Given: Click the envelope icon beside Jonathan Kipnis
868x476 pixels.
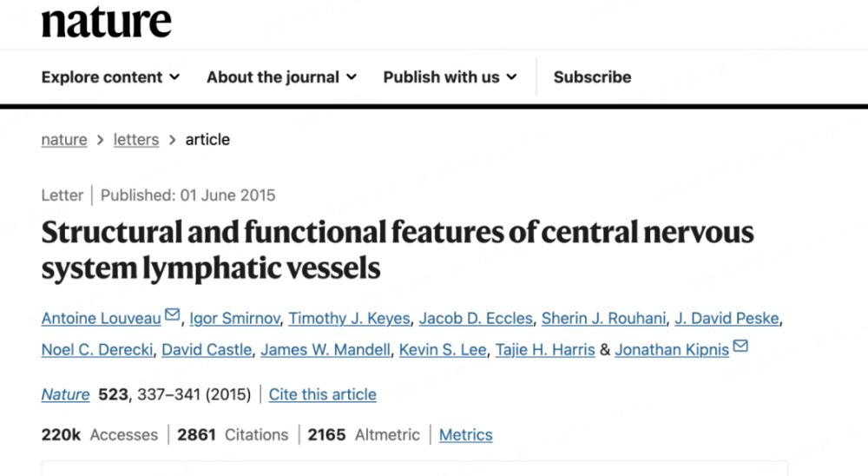Looking at the screenshot, I should point(740,347).
